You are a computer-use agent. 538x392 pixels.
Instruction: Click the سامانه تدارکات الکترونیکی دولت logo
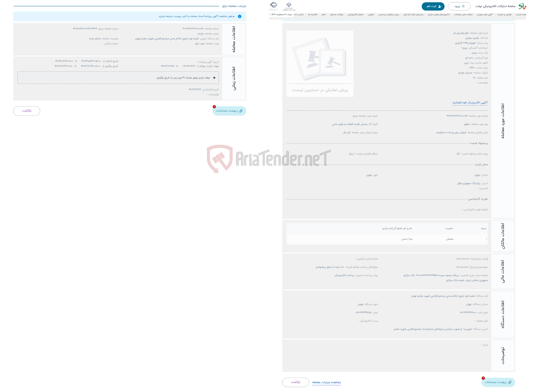528,6
